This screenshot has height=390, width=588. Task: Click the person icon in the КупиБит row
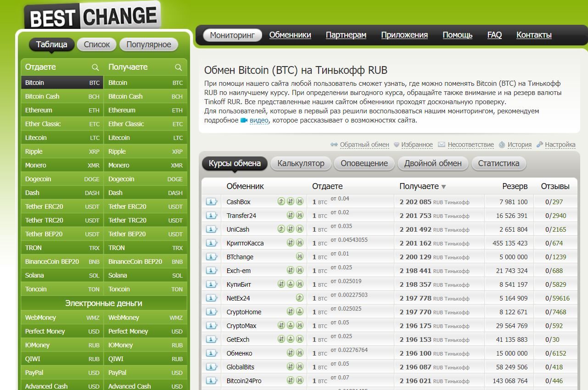coord(291,284)
